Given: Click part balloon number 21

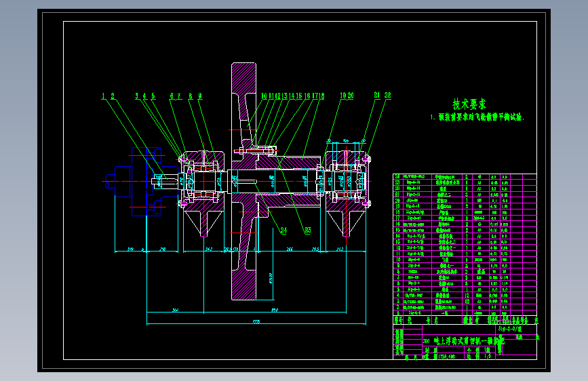Looking at the screenshot, I should (x=377, y=96).
